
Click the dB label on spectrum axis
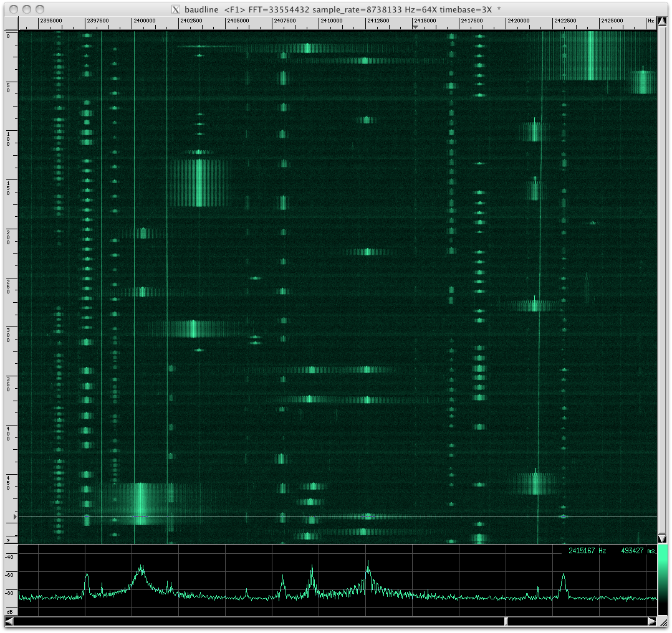point(9,611)
